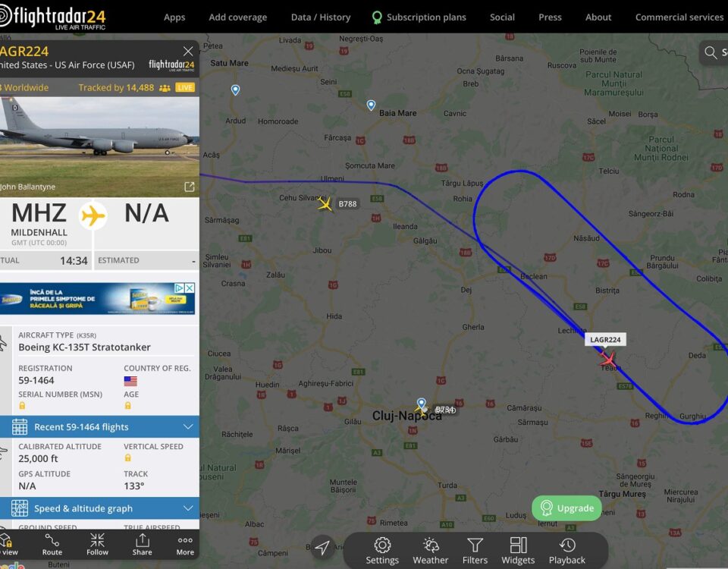Screen dimensions: 728x569
Task: Open the Filters funnel tool
Action: [475, 551]
